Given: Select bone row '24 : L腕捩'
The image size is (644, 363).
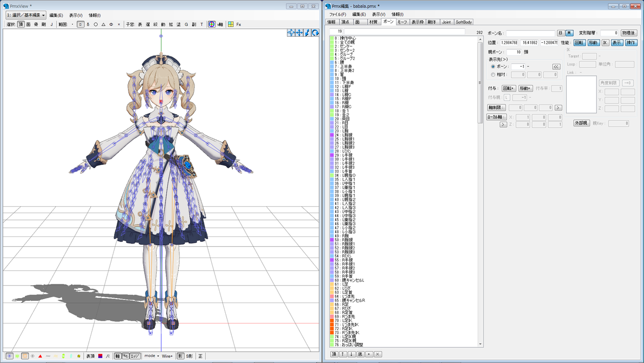Looking at the screenshot, I should click(403, 135).
